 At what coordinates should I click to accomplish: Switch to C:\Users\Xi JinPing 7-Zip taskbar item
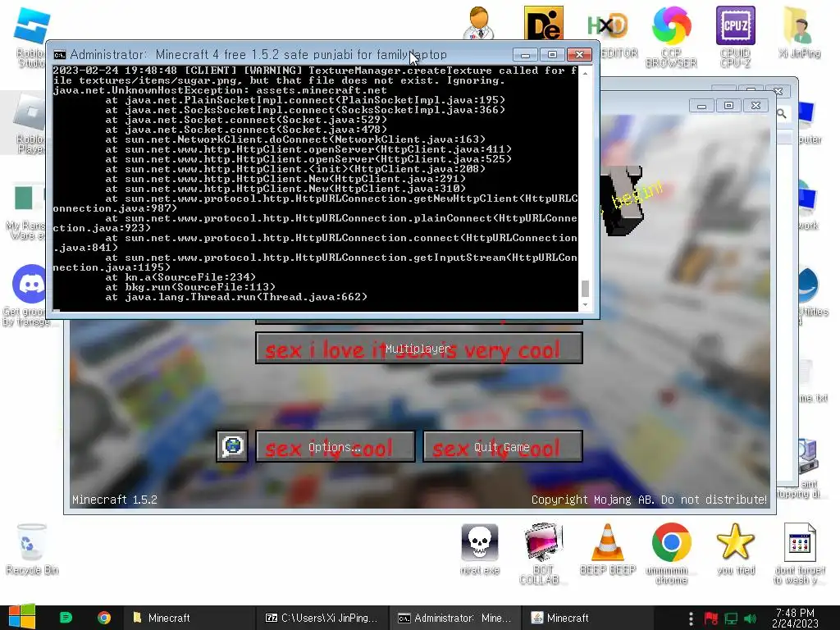[x=322, y=618]
